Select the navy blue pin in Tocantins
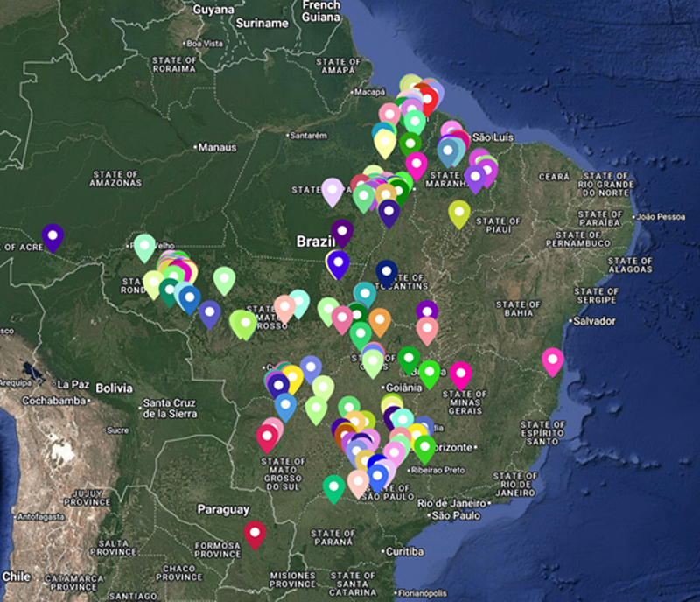The width and height of the screenshot is (700, 602). tap(386, 271)
